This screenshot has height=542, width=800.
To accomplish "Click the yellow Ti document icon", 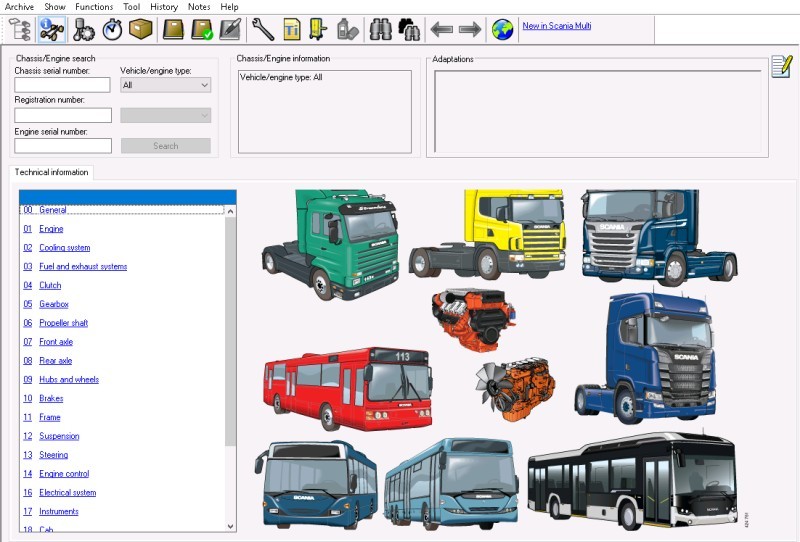I will coord(292,29).
